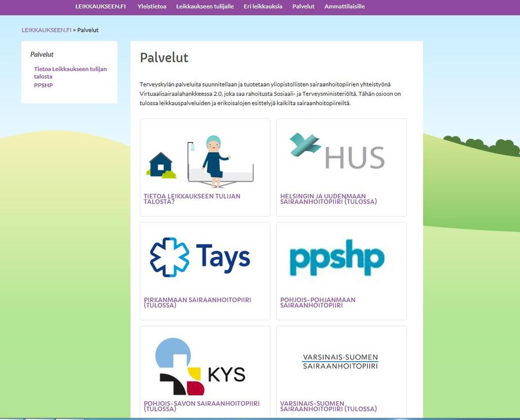Open Palvelut in the top navigation bar
This screenshot has width=520, height=420.
[x=304, y=7]
